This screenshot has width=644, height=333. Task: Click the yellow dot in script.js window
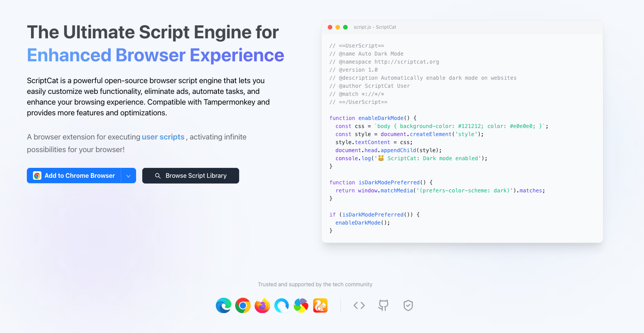pos(338,27)
